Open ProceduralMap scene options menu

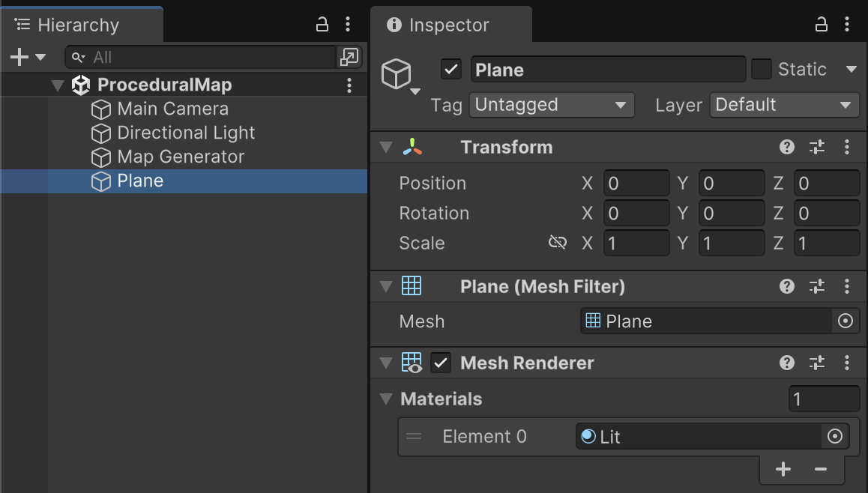(349, 85)
